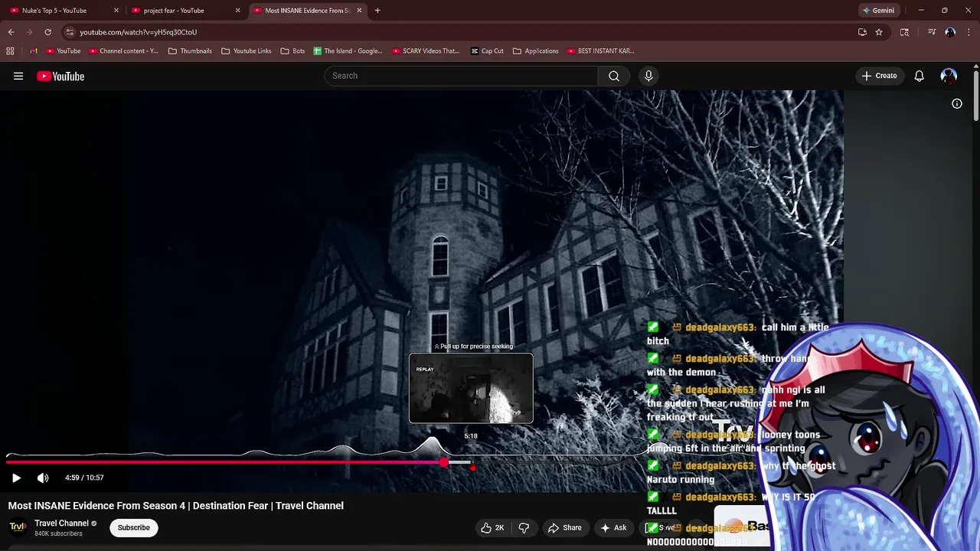
Task: Click video title Most INSANE Evidence
Action: [176, 506]
